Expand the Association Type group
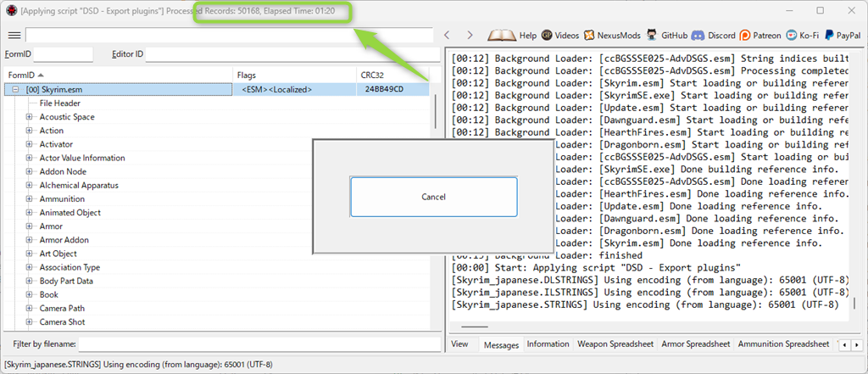Image resolution: width=868 pixels, height=374 pixels. pyautogui.click(x=30, y=267)
